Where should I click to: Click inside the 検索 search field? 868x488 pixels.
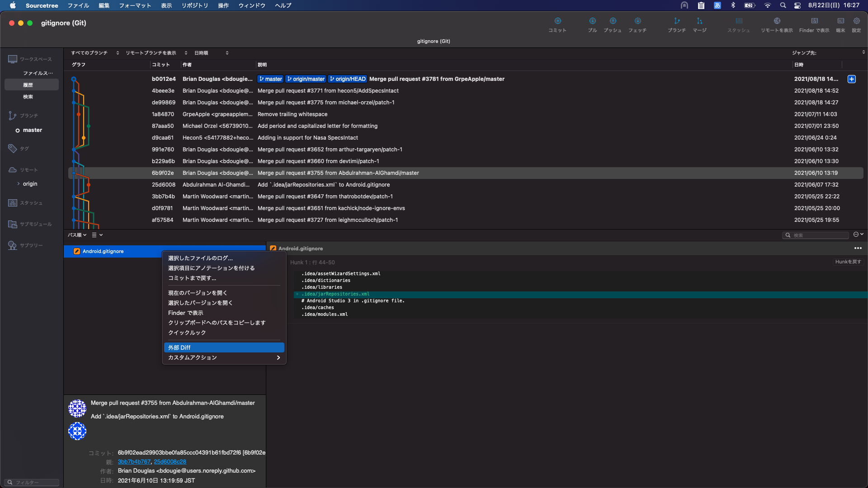pyautogui.click(x=816, y=235)
